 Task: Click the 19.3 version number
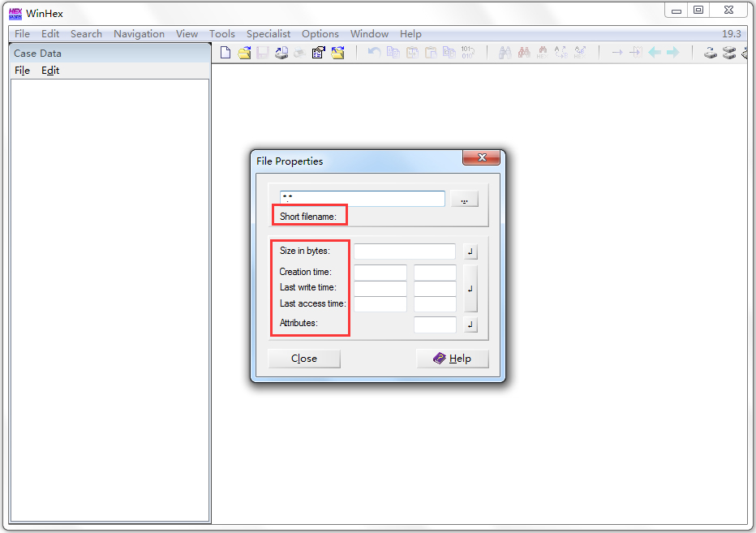731,34
